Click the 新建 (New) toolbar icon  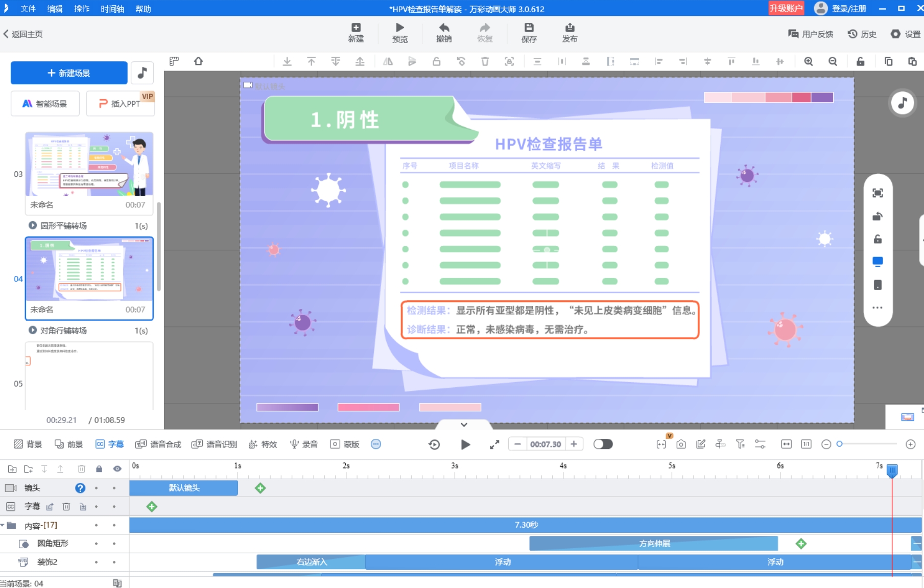pyautogui.click(x=356, y=33)
